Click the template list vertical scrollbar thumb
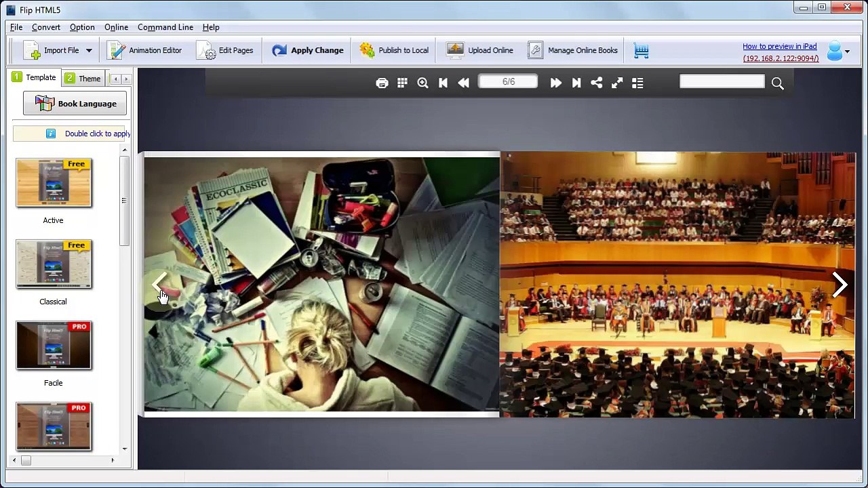Screen dimensions: 868x488 [124, 201]
